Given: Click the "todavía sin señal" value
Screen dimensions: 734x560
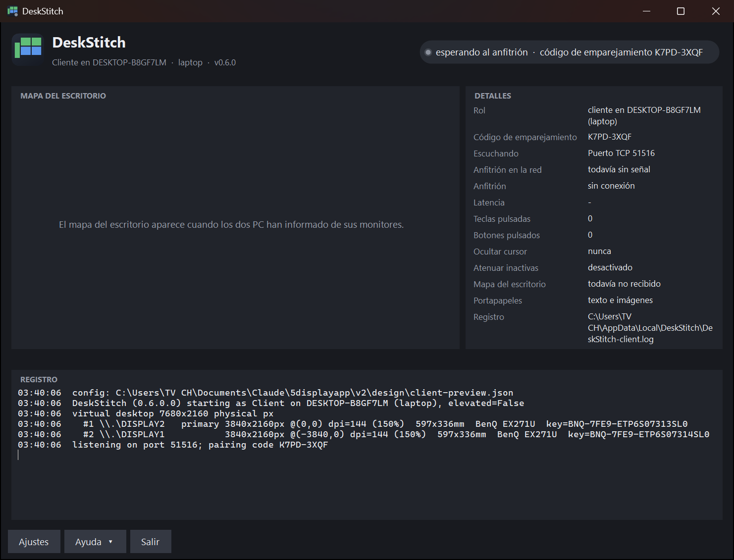Looking at the screenshot, I should 619,169.
